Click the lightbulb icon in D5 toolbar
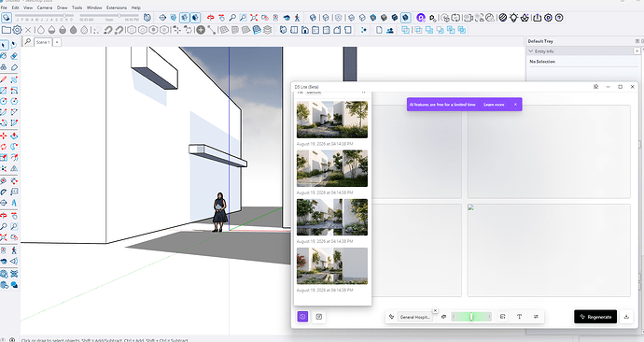Viewport: 644px width, 342px height. click(514, 18)
